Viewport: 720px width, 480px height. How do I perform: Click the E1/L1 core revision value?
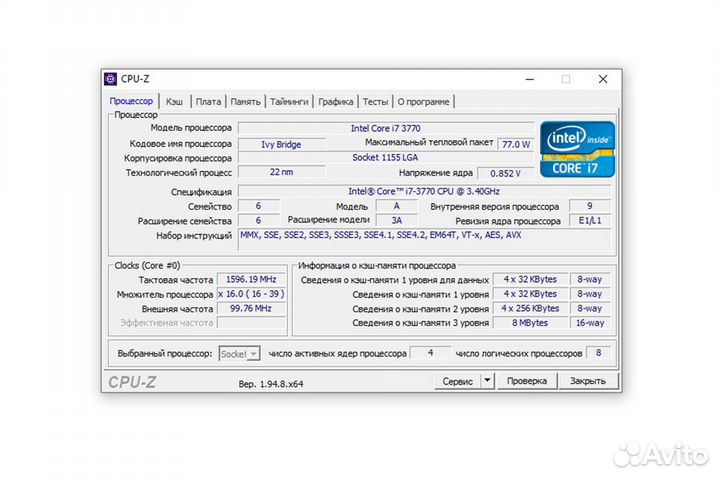[x=590, y=220]
